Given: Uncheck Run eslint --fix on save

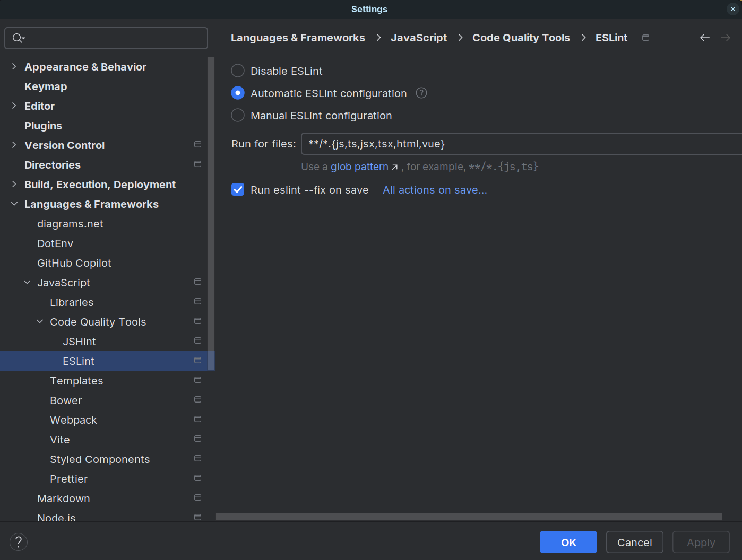Looking at the screenshot, I should point(237,189).
